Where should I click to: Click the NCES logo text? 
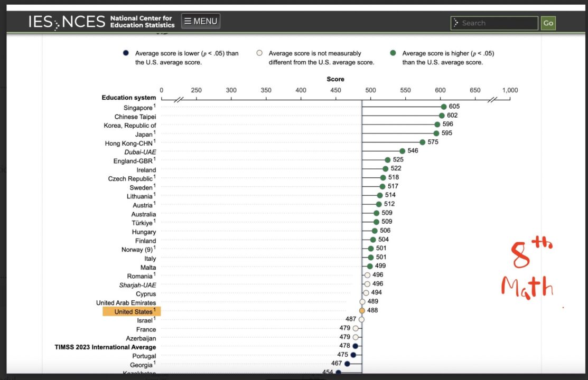pos(83,22)
